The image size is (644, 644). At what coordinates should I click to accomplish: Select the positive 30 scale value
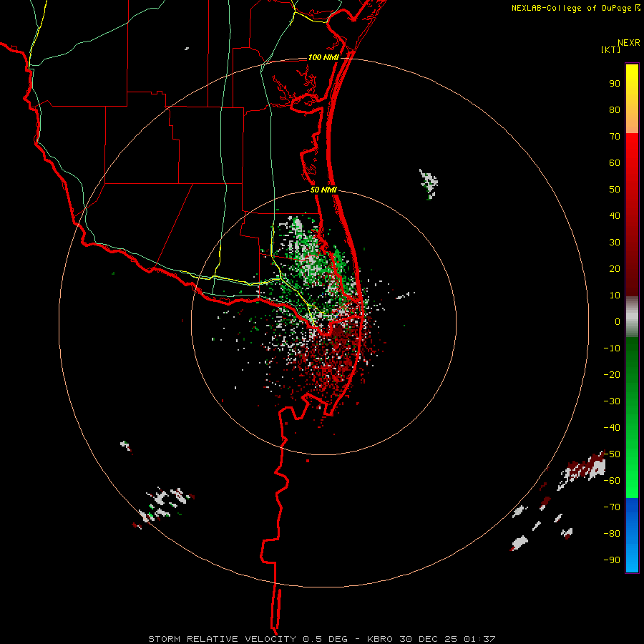tap(615, 243)
